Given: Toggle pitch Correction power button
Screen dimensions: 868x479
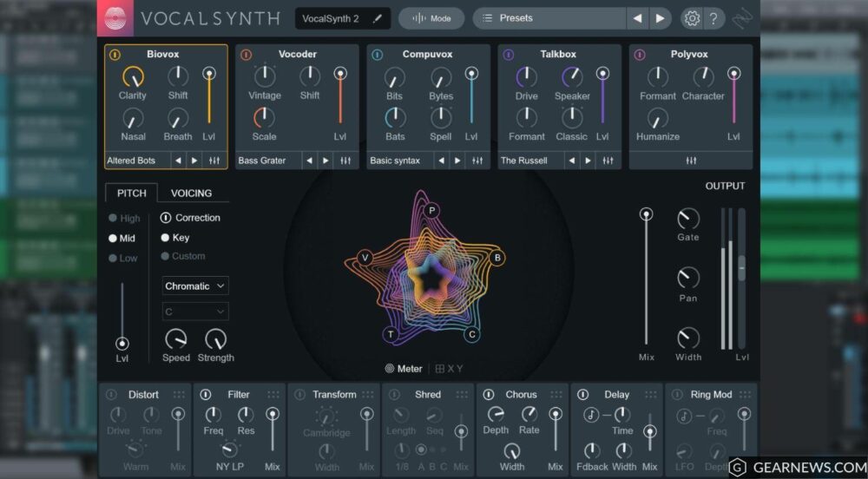Looking at the screenshot, I should [166, 218].
